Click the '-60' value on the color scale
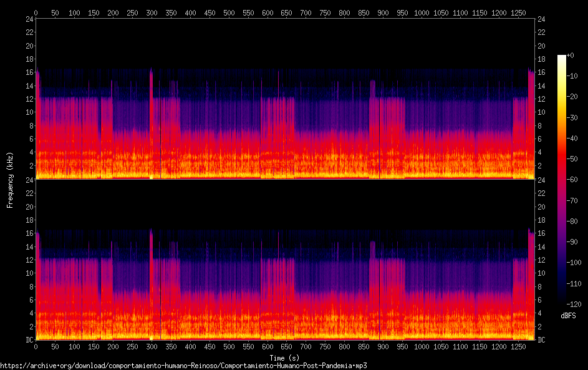The image size is (588, 370). pyautogui.click(x=572, y=179)
